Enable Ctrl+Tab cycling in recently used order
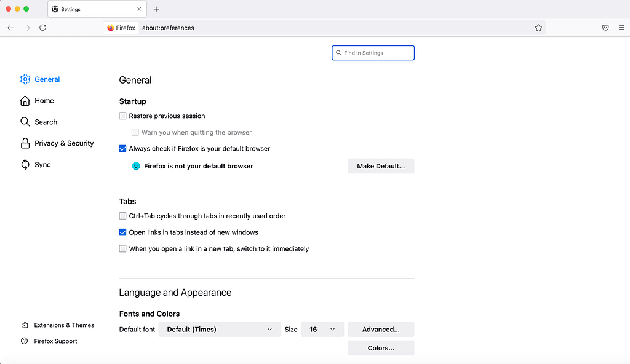The width and height of the screenshot is (630, 364). (x=122, y=216)
